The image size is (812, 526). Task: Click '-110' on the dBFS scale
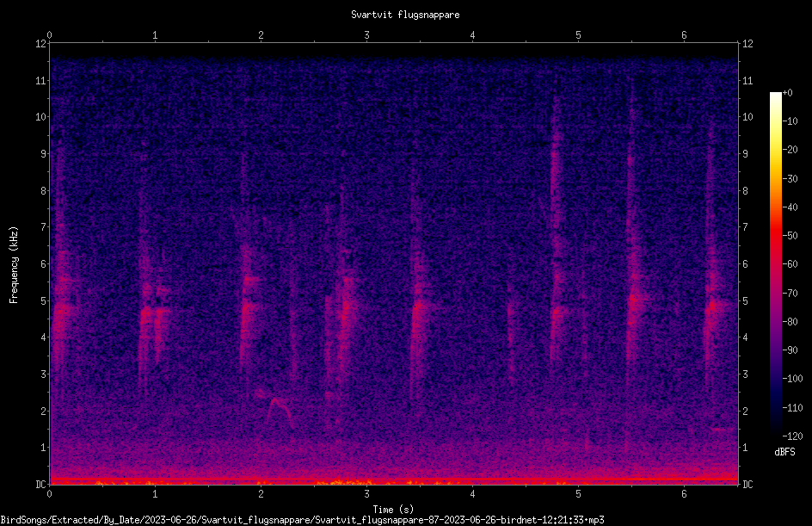[792, 408]
